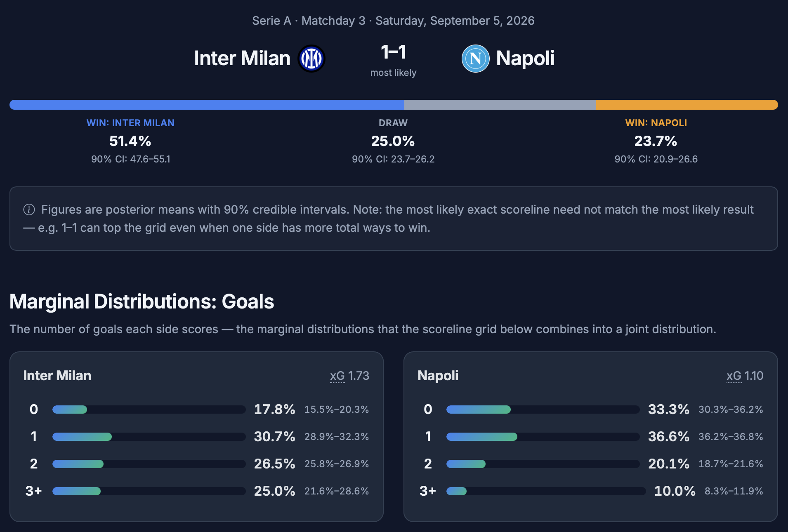Viewport: 788px width, 532px height.
Task: Click the Napoli club crest icon
Action: pos(475,59)
